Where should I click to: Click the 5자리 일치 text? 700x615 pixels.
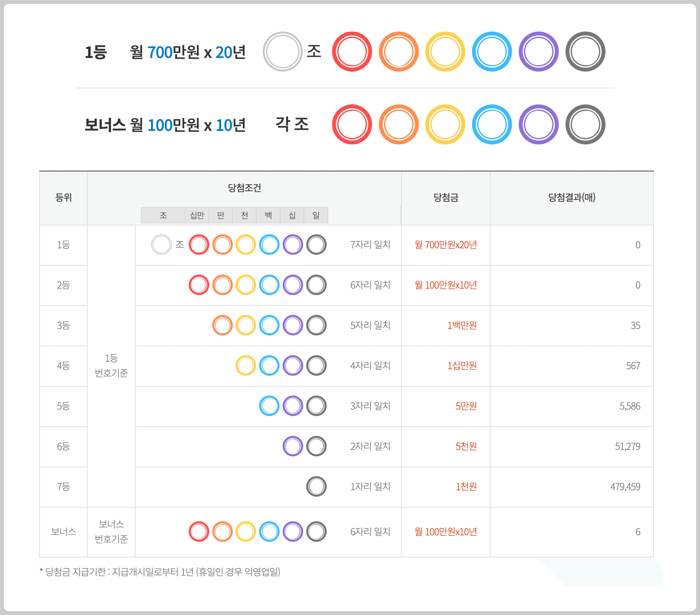tap(370, 325)
